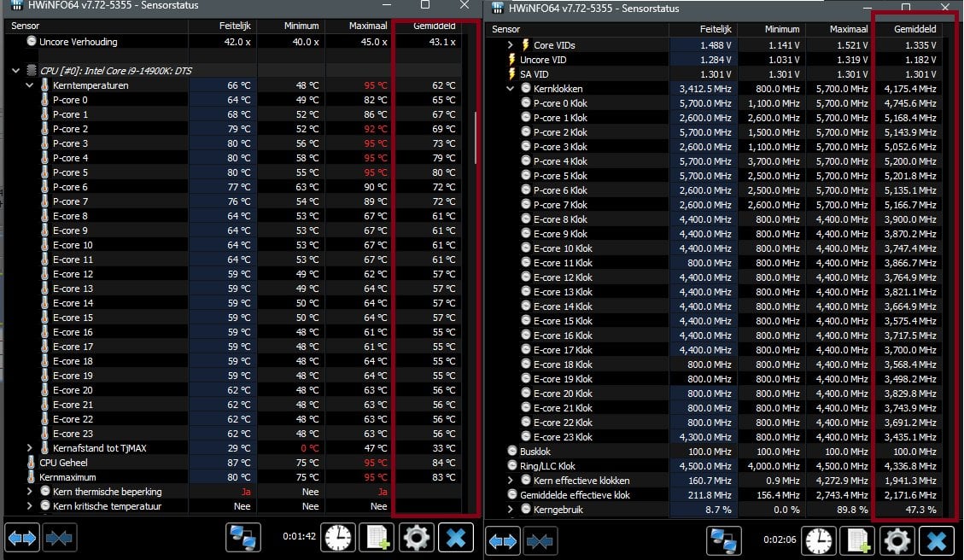Image resolution: width=964 pixels, height=560 pixels.
Task: Click 0:02:06 elapsed time in right window
Action: pyautogui.click(x=780, y=540)
